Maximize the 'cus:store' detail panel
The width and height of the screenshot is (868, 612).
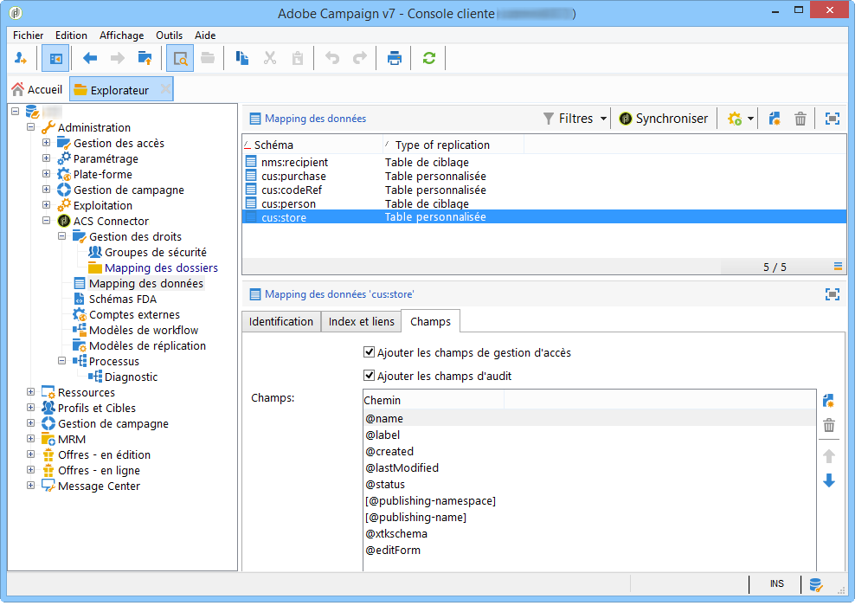832,294
